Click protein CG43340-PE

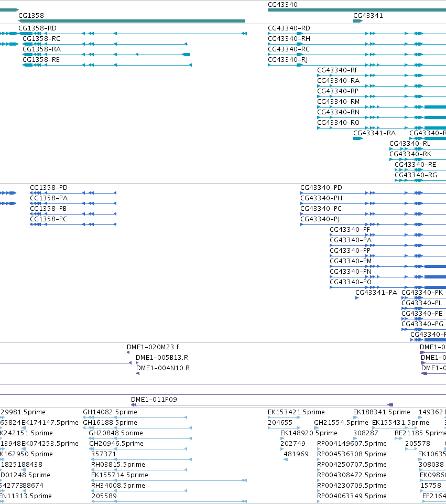[x=422, y=314]
